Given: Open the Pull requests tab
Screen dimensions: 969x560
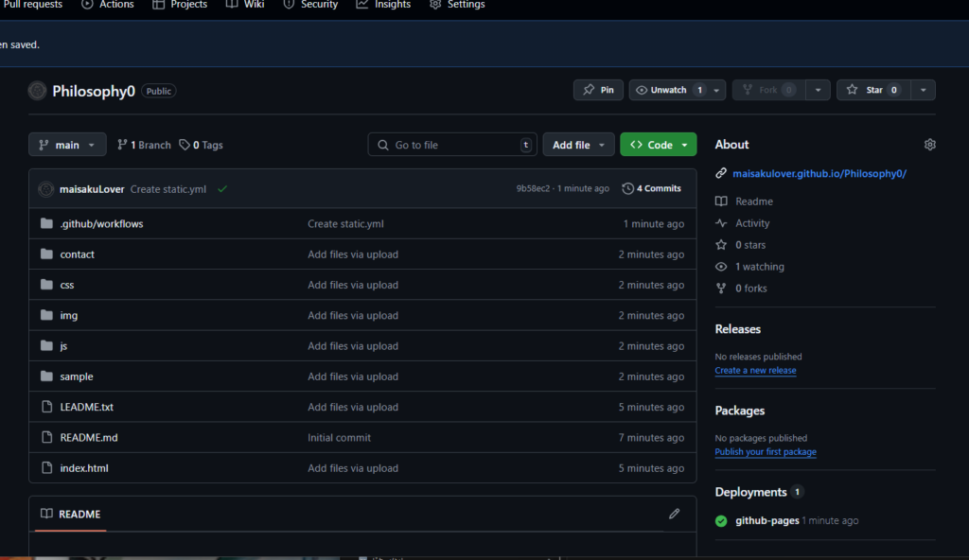Looking at the screenshot, I should tap(33, 5).
